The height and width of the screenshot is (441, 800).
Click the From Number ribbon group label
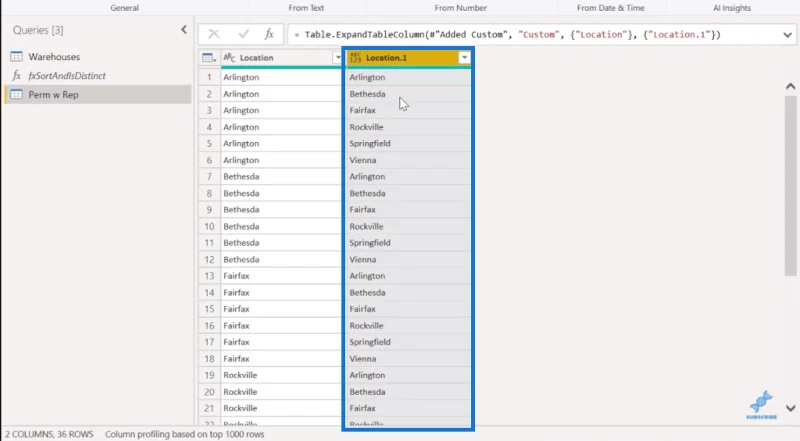pyautogui.click(x=461, y=8)
